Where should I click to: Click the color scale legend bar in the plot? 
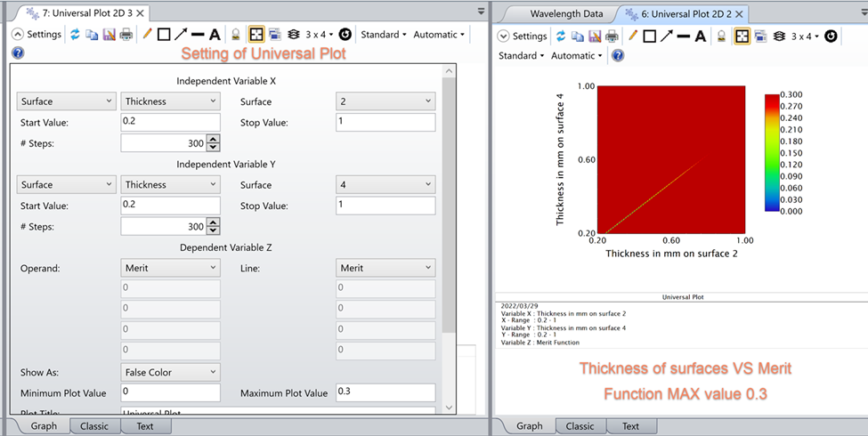pos(772,153)
